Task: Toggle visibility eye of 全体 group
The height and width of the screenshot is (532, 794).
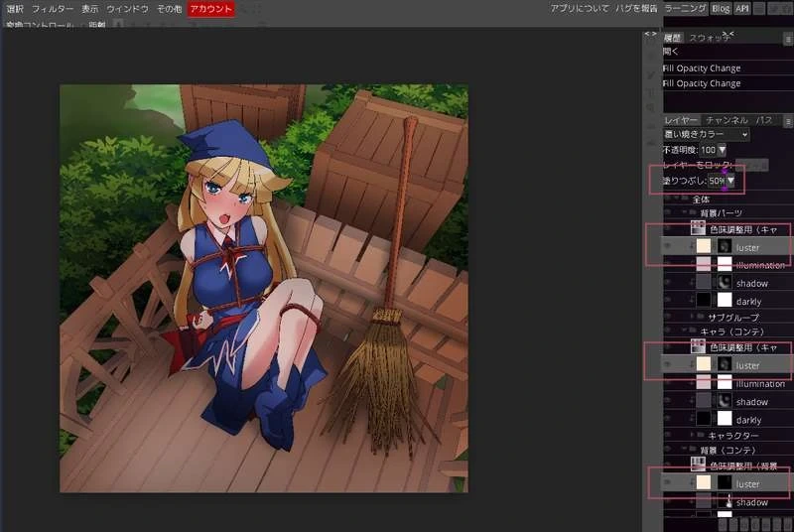Action: [x=668, y=199]
